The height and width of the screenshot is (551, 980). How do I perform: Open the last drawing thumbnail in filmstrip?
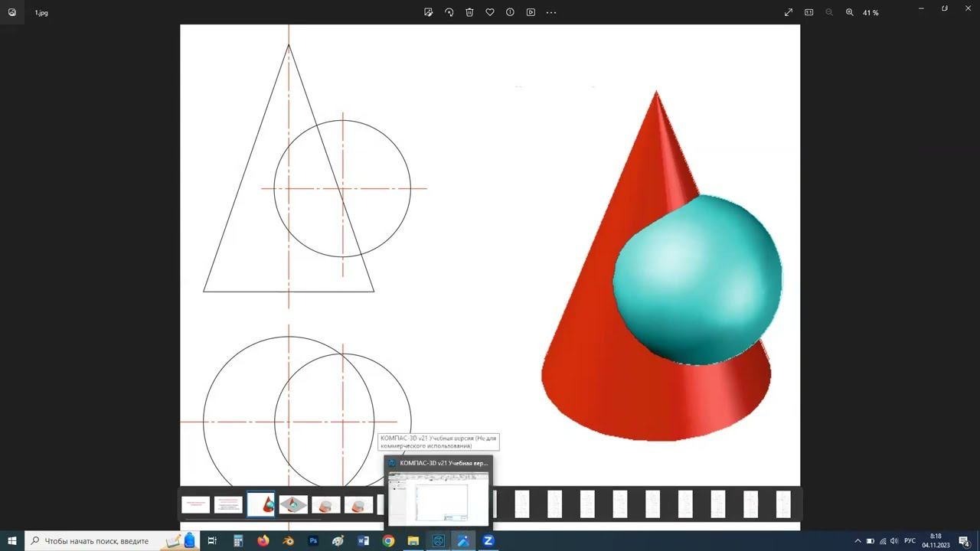[x=783, y=504]
